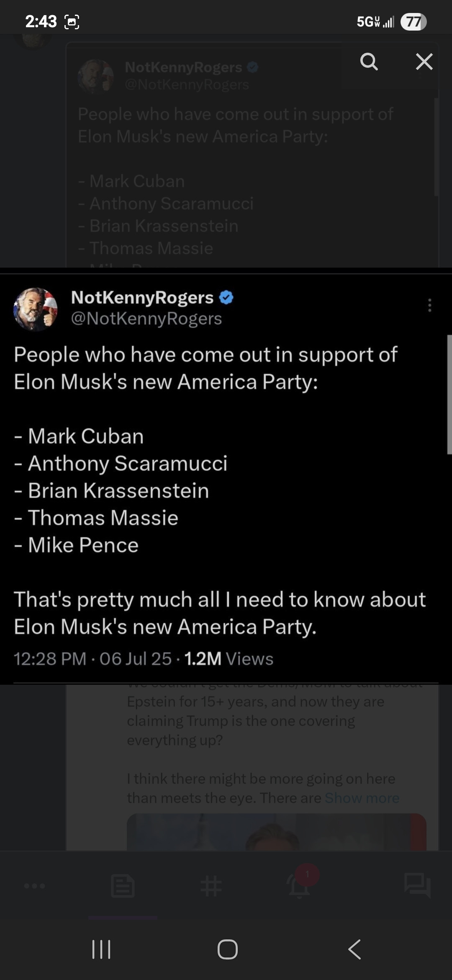
Task: Open the @NotKennyRogers handle link
Action: point(146,319)
